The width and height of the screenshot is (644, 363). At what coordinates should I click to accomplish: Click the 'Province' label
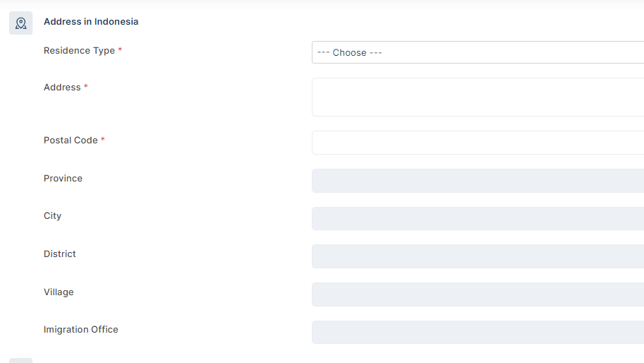tap(63, 179)
